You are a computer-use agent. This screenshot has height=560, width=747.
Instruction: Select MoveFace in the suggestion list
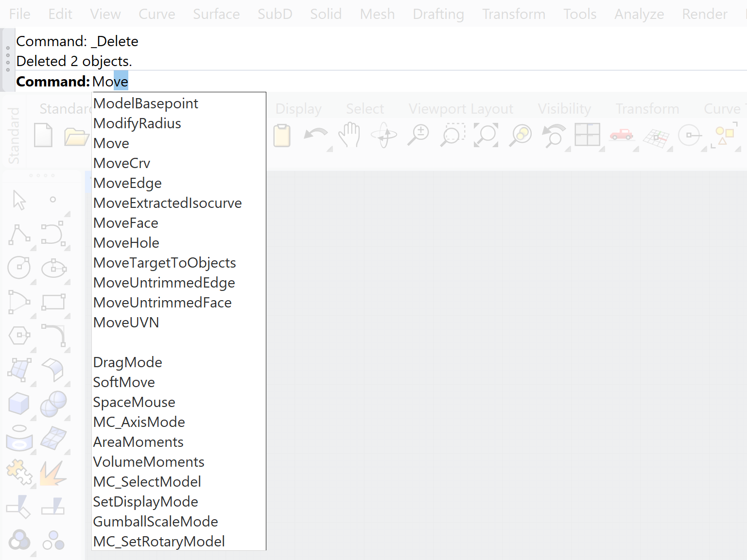pyautogui.click(x=126, y=223)
